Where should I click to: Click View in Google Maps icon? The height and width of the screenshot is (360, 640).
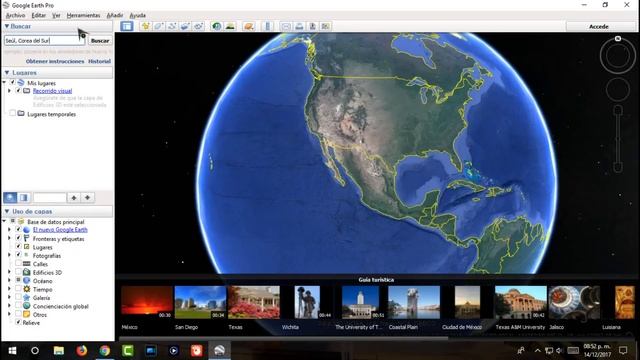point(325,26)
